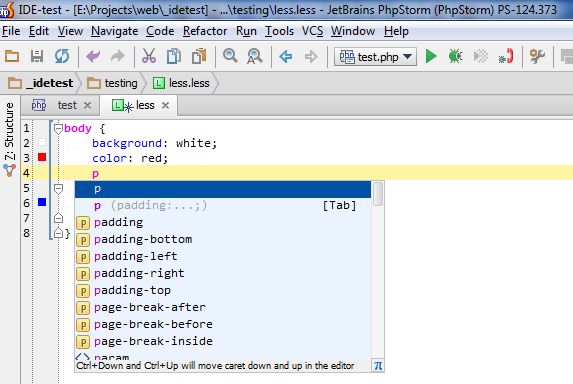This screenshot has width=573, height=384.
Task: Open Settings with the wrench icon
Action: point(537,56)
